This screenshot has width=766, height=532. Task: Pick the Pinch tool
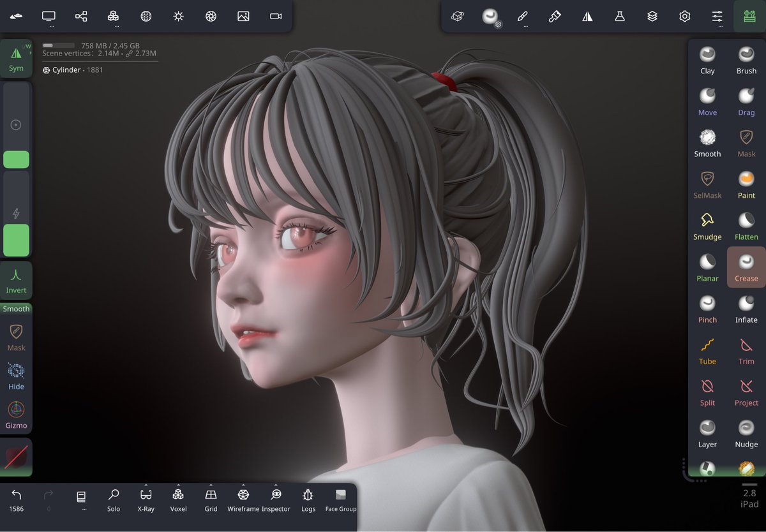click(x=707, y=309)
